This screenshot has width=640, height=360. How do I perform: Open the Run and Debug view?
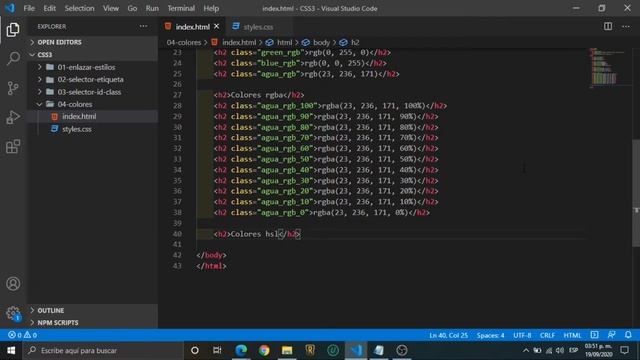pyautogui.click(x=13, y=117)
